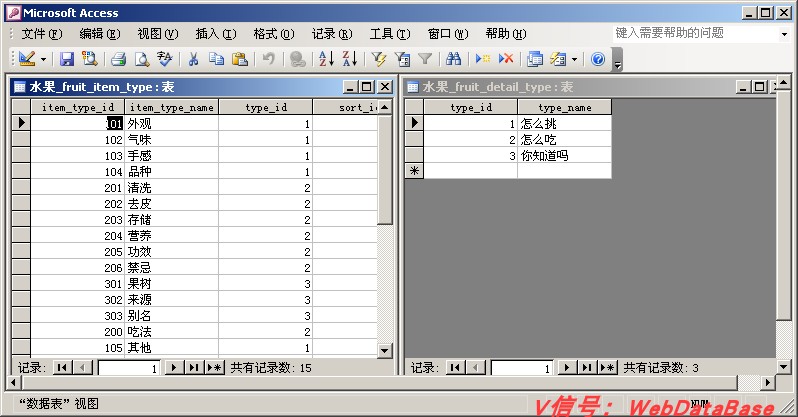Click the New Object toolbar icon
Image resolution: width=798 pixels, height=417 pixels.
tap(558, 59)
